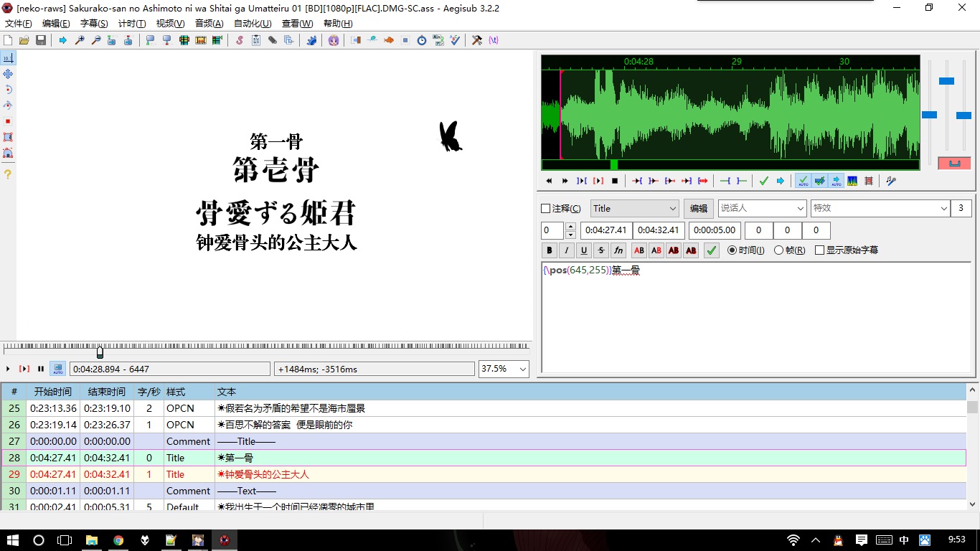980x551 pixels.
Task: Click the fn font name button
Action: (618, 250)
